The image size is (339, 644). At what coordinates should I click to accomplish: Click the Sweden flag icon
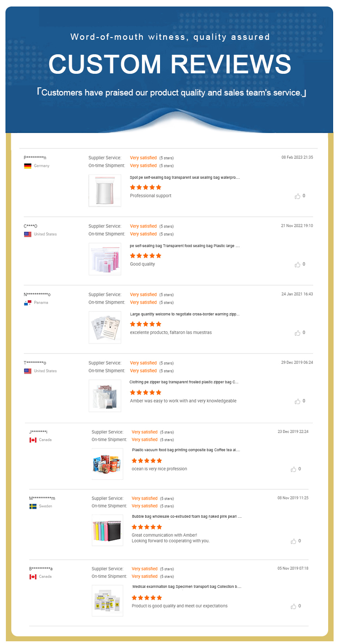33,506
